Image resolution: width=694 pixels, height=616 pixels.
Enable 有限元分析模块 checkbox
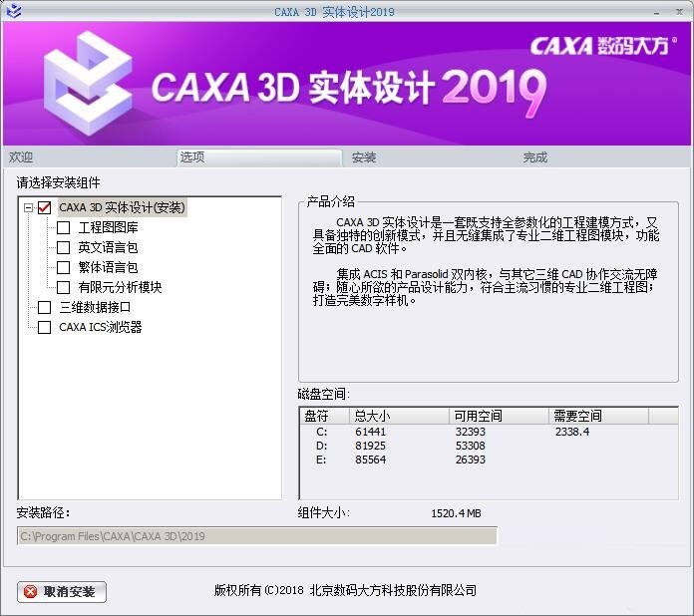63,287
